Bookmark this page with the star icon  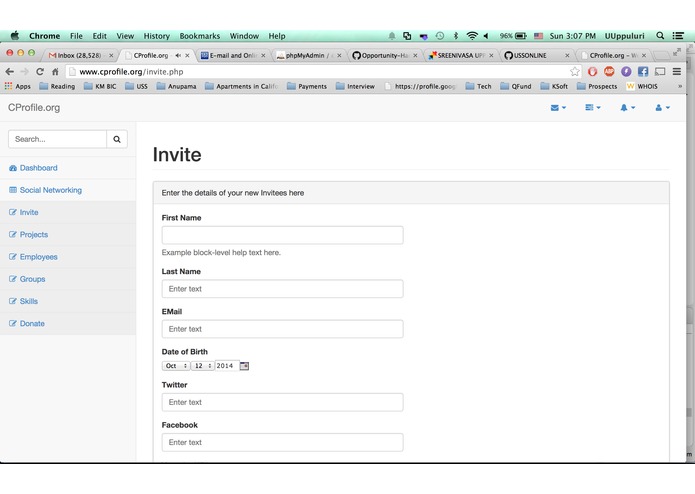point(575,71)
